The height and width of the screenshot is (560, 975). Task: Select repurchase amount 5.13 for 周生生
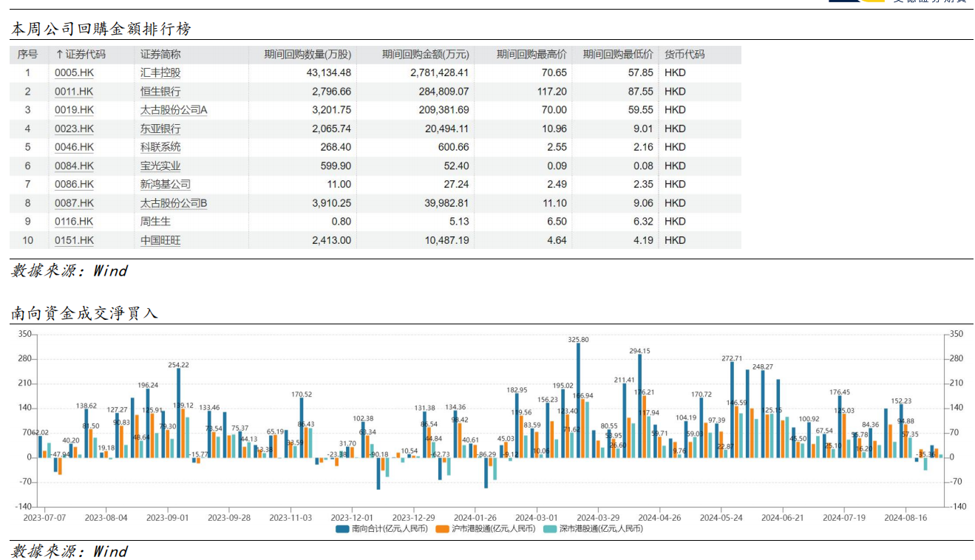click(x=459, y=222)
